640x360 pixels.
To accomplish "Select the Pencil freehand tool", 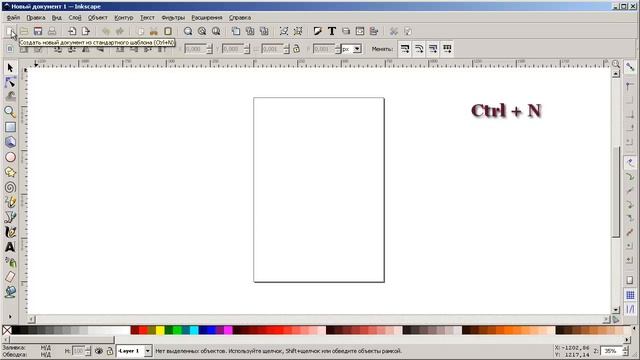I will (x=10, y=202).
